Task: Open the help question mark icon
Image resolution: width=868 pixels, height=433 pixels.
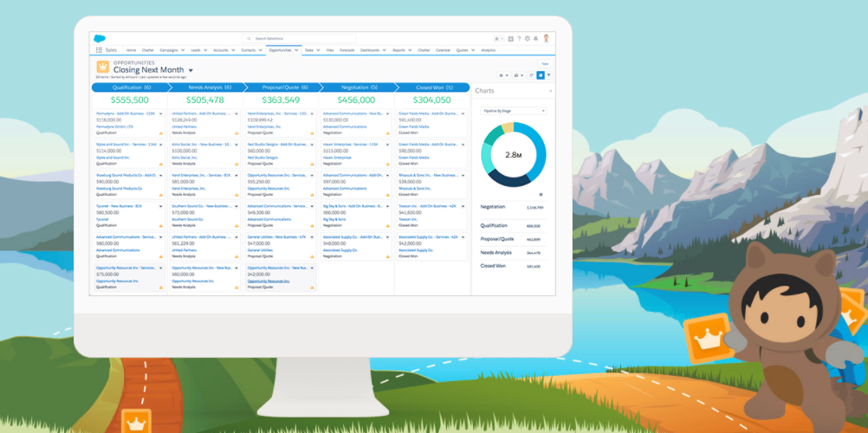Action: click(519, 39)
